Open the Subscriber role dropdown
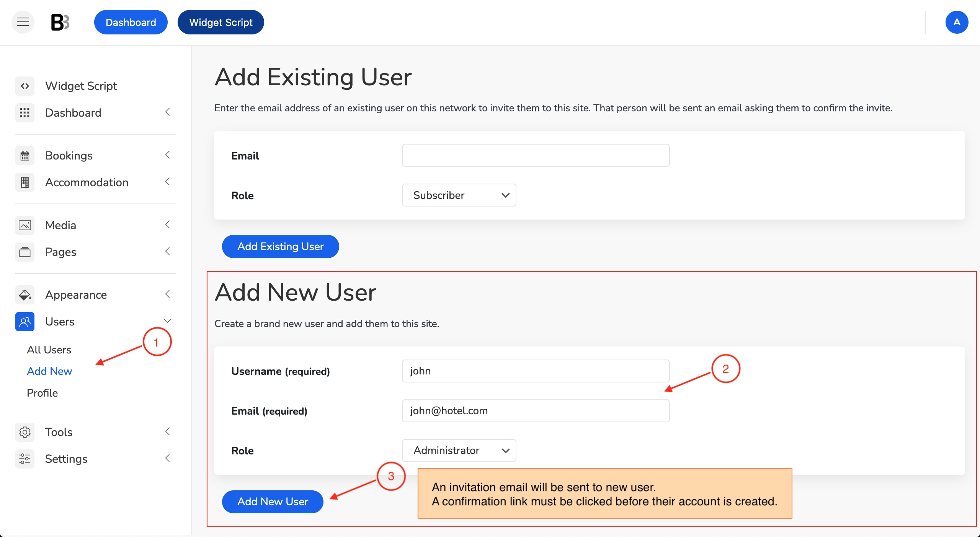 pos(459,195)
